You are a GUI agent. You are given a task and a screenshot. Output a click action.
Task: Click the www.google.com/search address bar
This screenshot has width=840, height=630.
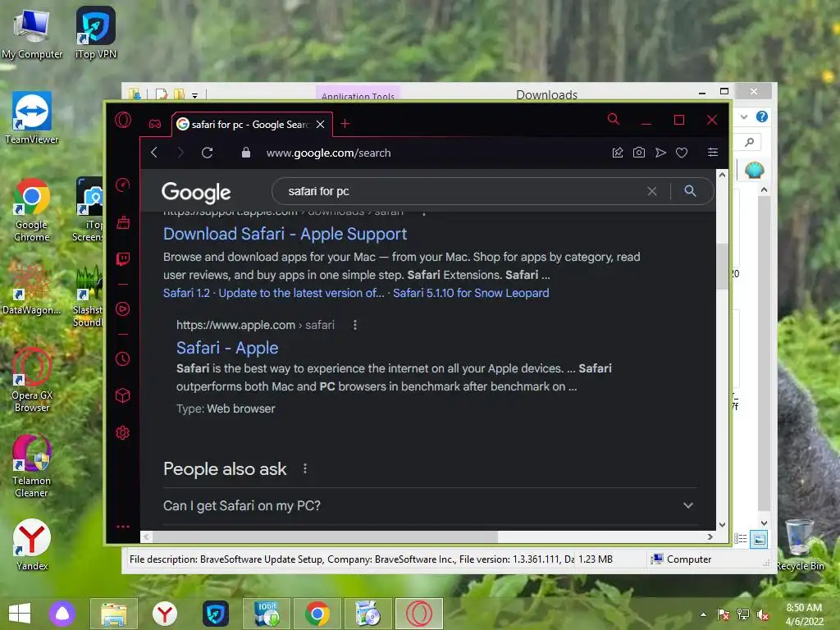328,153
